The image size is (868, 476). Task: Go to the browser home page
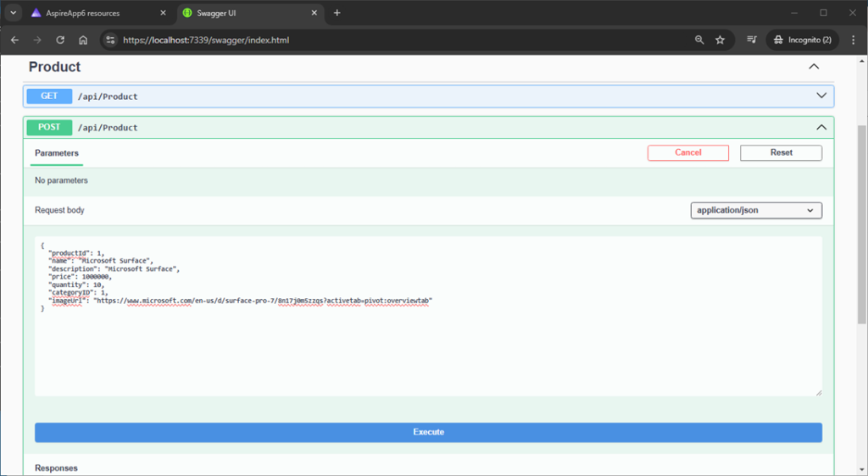coord(83,40)
